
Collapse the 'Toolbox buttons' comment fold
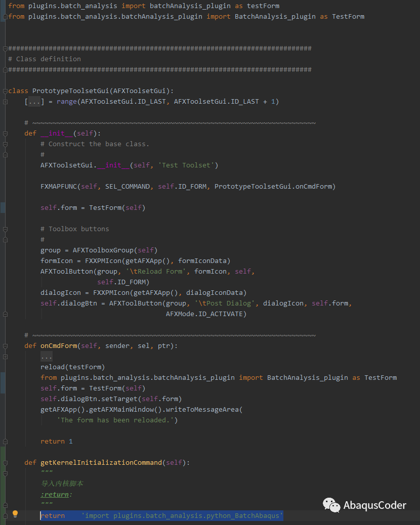(5, 229)
